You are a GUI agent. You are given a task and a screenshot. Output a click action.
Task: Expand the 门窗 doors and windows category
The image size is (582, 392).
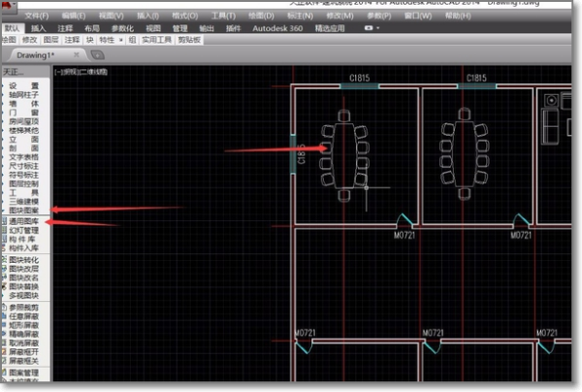point(23,113)
